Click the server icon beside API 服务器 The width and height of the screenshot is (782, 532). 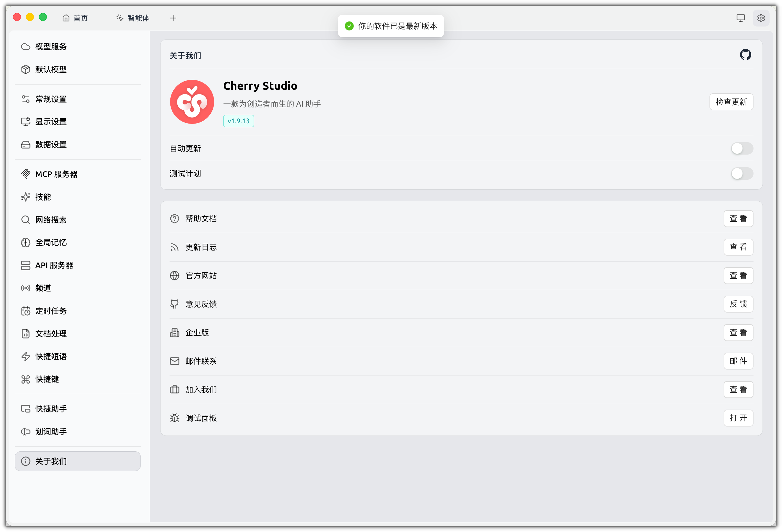[x=26, y=265]
